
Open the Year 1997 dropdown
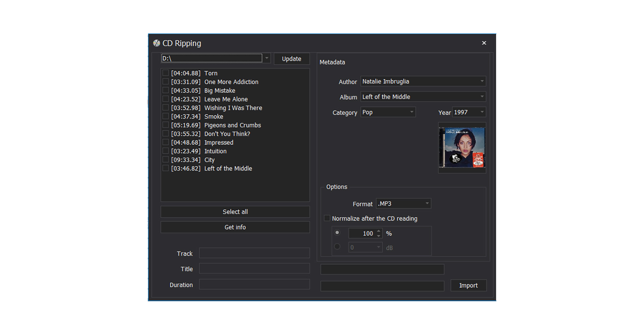pos(482,112)
